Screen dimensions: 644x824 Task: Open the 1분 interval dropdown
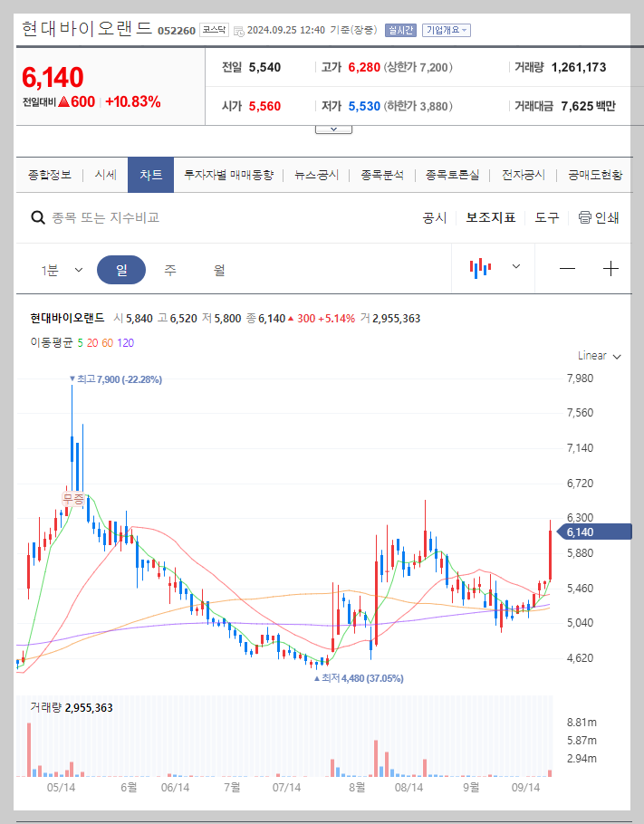[x=60, y=271]
